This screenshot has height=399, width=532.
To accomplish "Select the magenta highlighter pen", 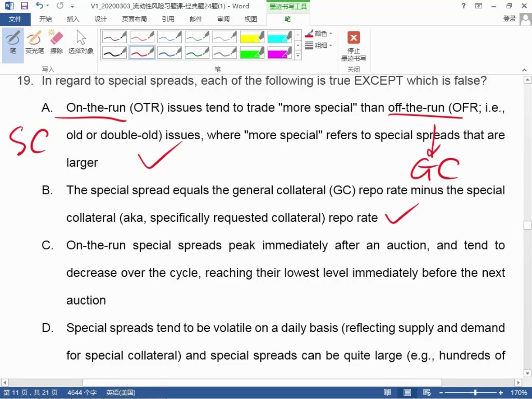I will coord(280,52).
